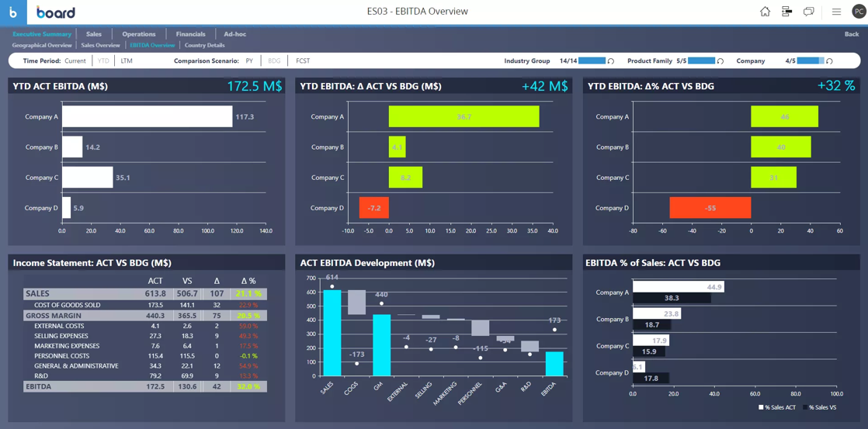
Task: Reset the Company selection icon
Action: click(x=829, y=61)
